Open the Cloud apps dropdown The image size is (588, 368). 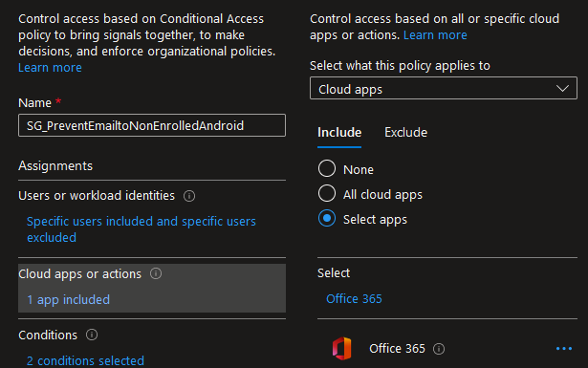click(444, 89)
